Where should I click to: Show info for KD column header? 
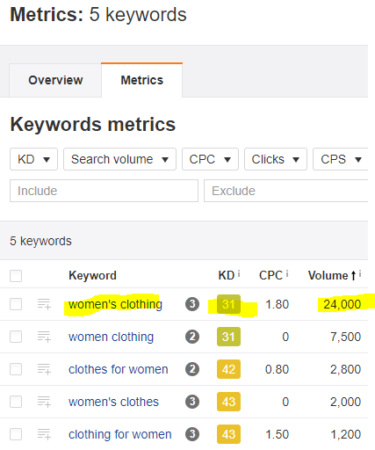point(239,274)
